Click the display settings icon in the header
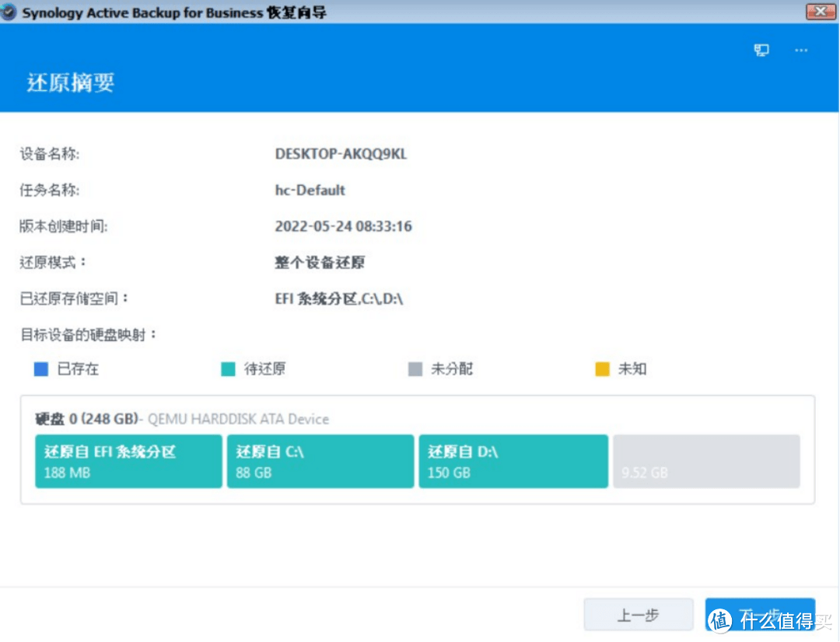 point(761,50)
